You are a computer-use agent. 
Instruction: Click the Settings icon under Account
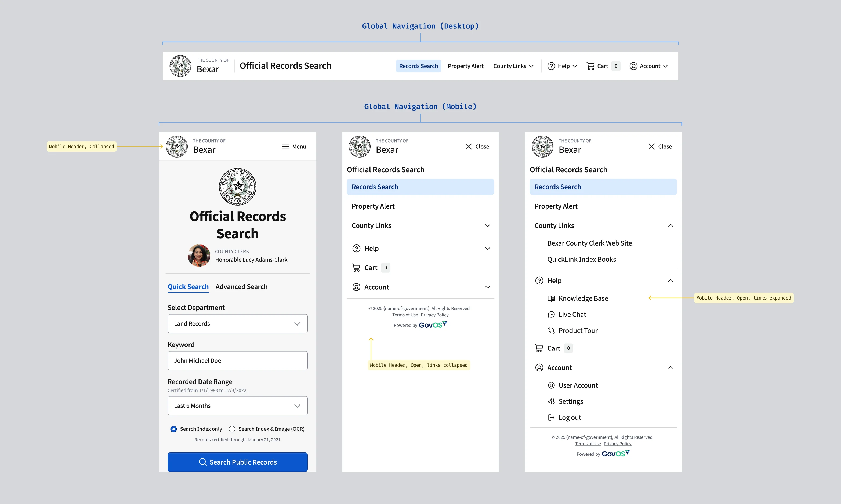click(551, 401)
